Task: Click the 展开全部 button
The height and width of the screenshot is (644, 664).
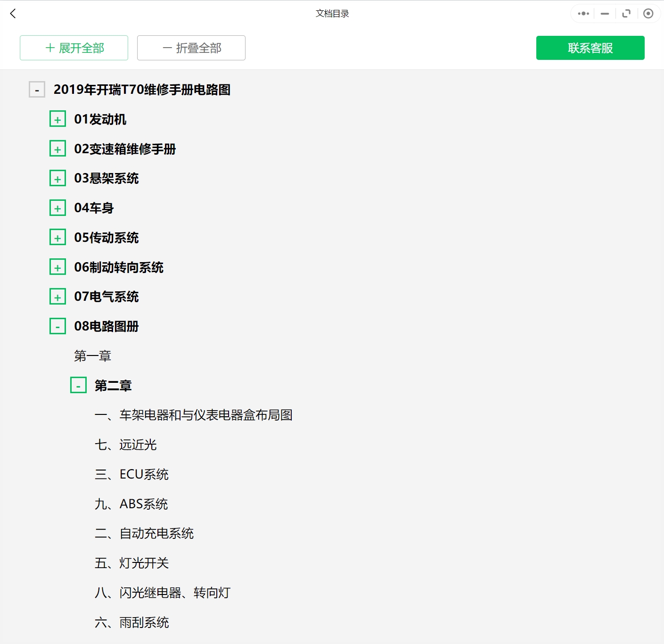Action: tap(74, 48)
